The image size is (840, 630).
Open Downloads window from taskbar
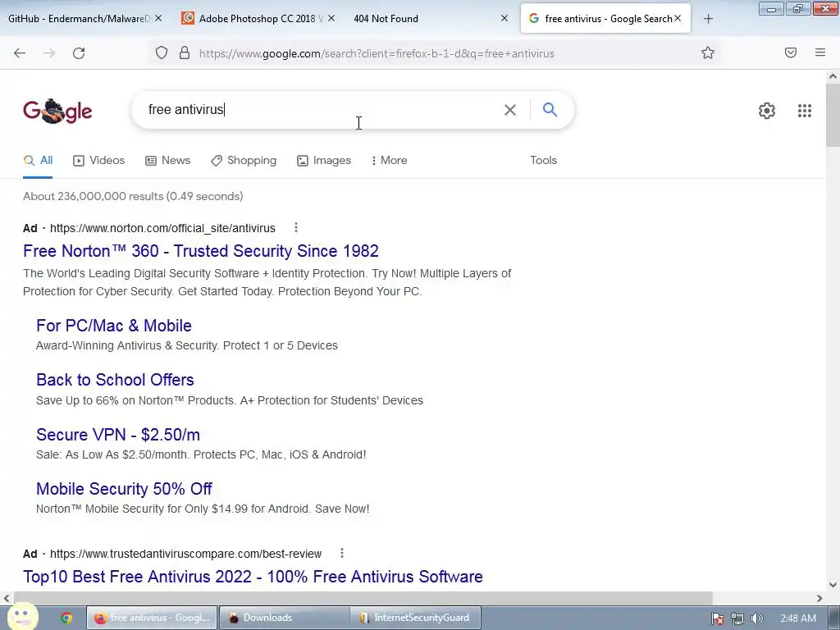(284, 618)
